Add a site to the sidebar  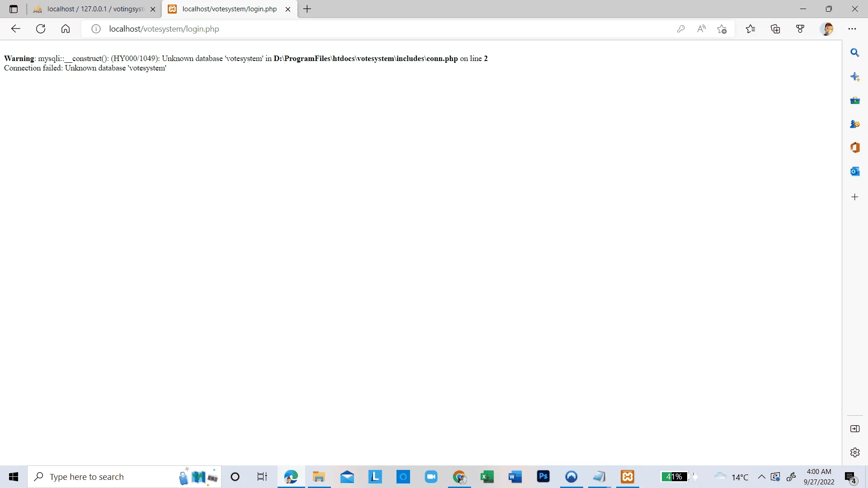(x=855, y=197)
